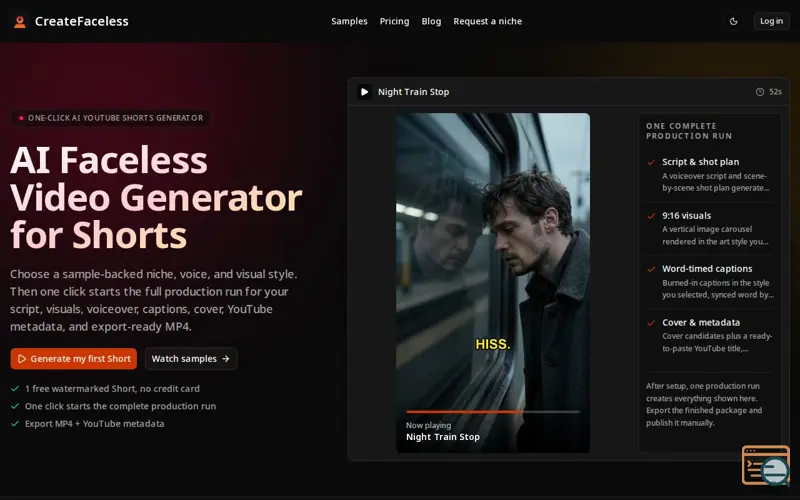800x500 pixels.
Task: Click the ONE-CLICK AI YOUTUBE SHORTS GENERATOR badge
Action: 111,118
